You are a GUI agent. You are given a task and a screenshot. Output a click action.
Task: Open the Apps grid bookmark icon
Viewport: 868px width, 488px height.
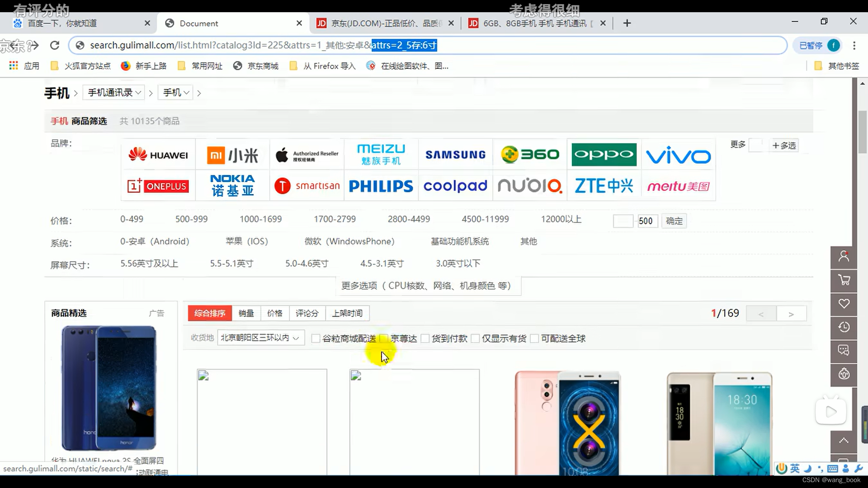(x=14, y=66)
